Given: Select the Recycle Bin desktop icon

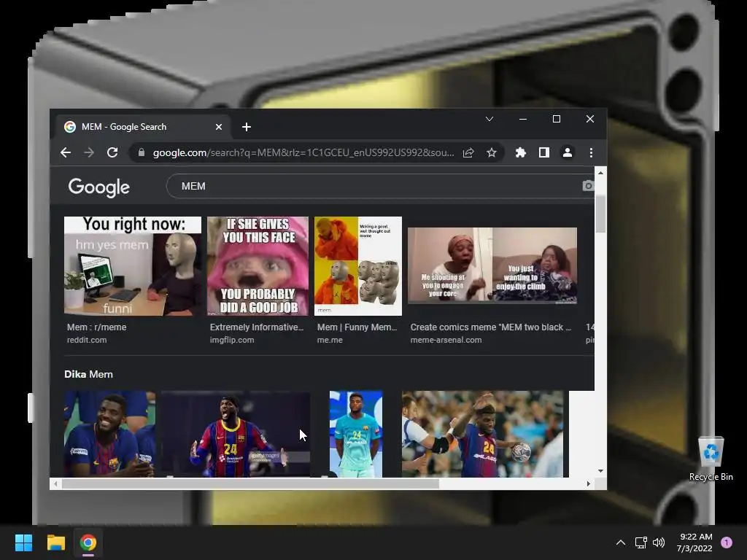Looking at the screenshot, I should pos(711,459).
